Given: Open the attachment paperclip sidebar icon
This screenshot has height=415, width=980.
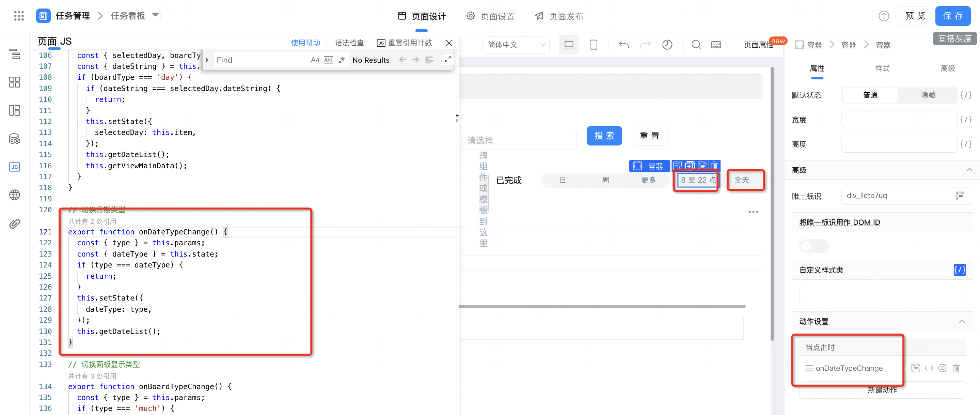Looking at the screenshot, I should 14,224.
